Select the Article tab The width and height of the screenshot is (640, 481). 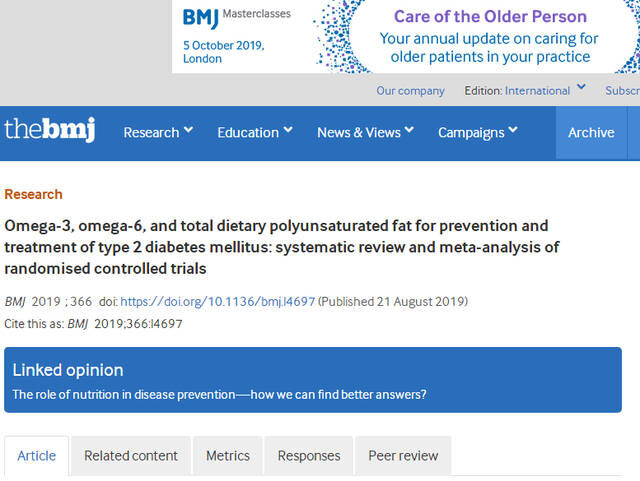click(37, 456)
